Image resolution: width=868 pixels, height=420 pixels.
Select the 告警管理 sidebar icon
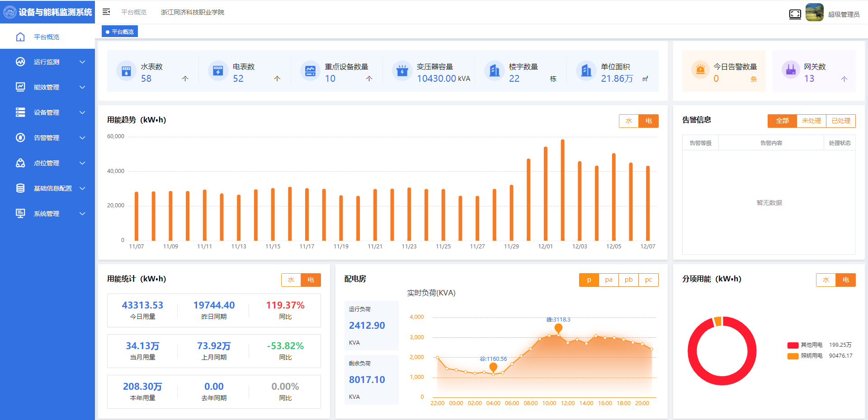tap(20, 137)
